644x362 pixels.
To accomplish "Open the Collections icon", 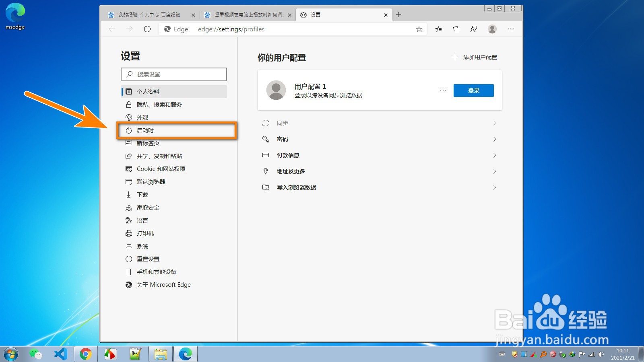I will coord(456,29).
